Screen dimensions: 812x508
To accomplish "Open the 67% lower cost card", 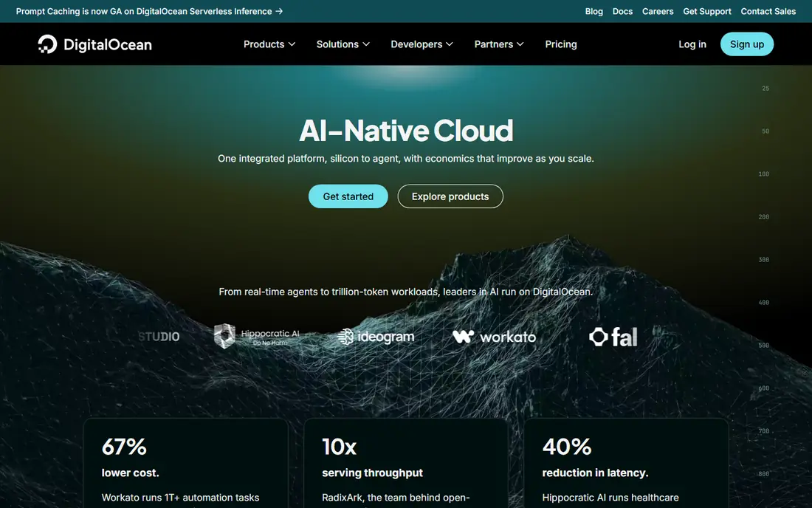I will coord(185,463).
